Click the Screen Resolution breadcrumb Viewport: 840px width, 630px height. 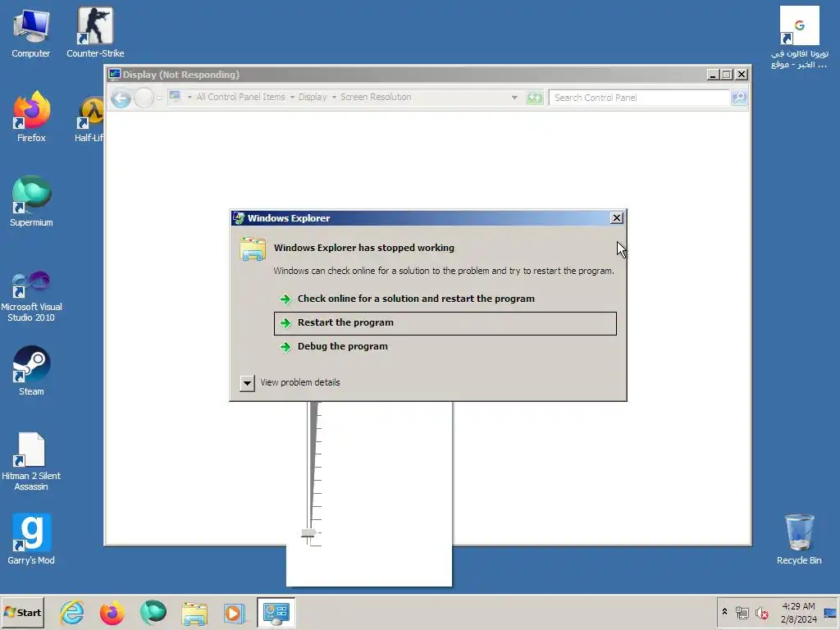tap(376, 97)
